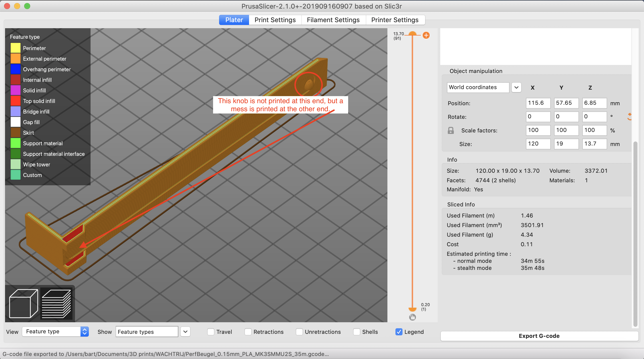Click the lower layer slider thumb
644x359 pixels.
click(413, 309)
